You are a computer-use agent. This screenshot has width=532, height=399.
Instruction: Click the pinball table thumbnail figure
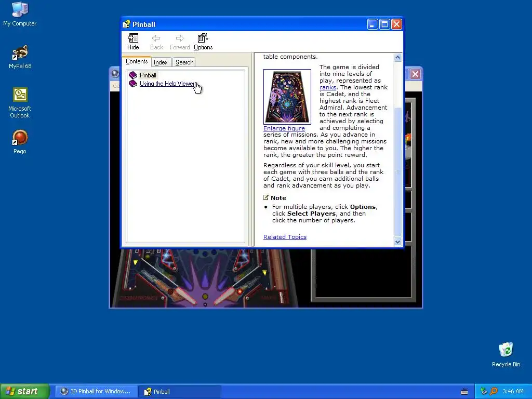tap(287, 97)
